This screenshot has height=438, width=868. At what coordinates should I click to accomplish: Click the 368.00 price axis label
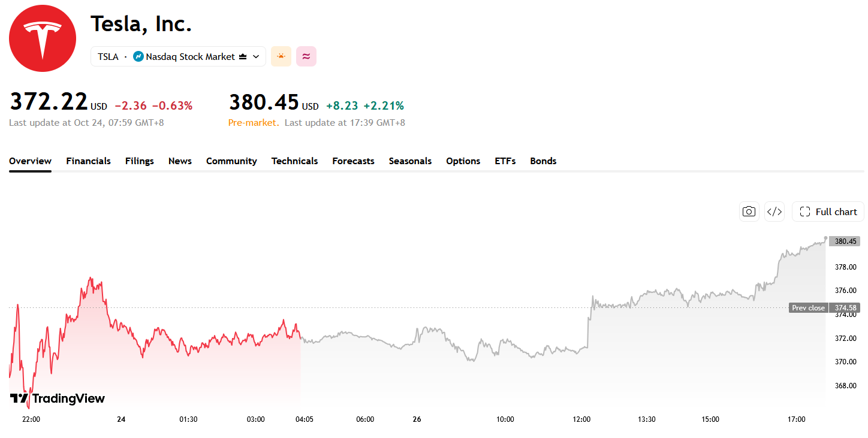coord(846,385)
